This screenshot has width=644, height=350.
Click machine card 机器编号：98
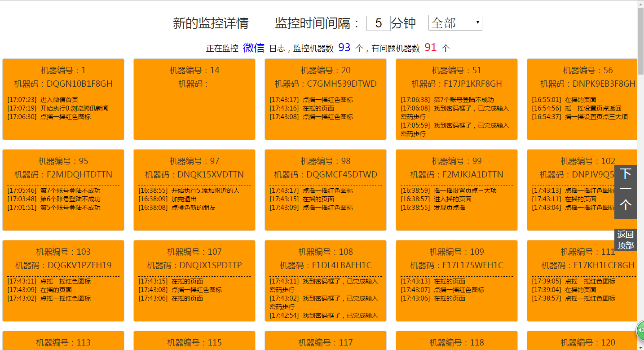(326, 190)
